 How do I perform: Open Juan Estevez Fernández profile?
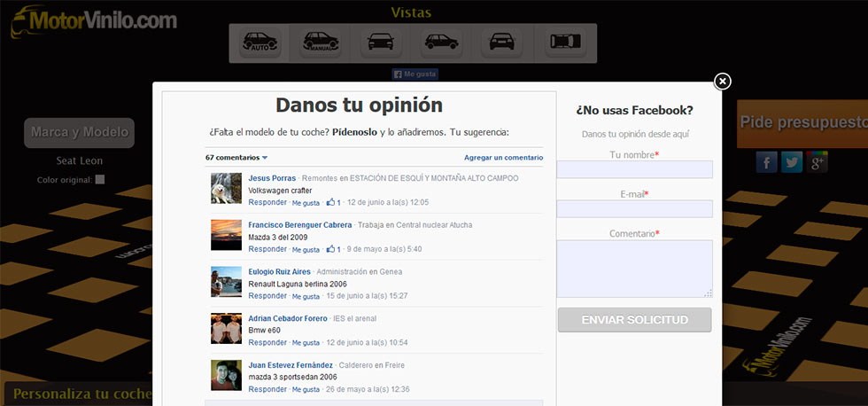click(x=291, y=365)
